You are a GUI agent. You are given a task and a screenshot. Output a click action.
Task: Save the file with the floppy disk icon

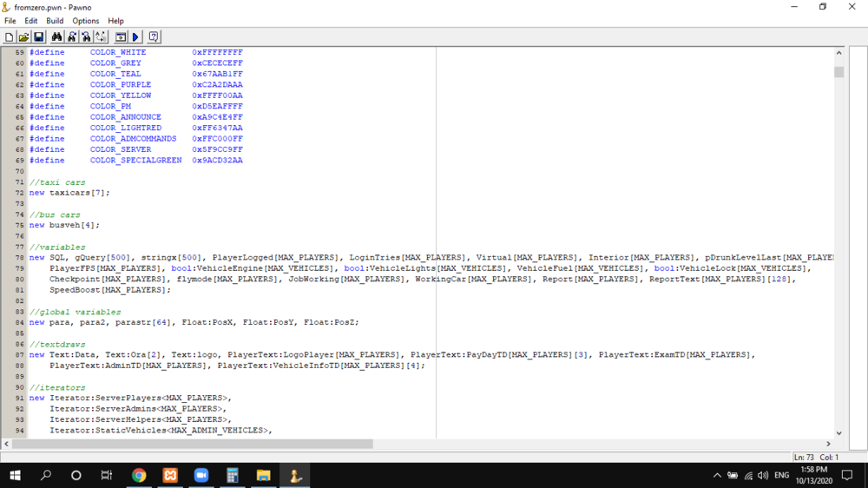pos(39,37)
